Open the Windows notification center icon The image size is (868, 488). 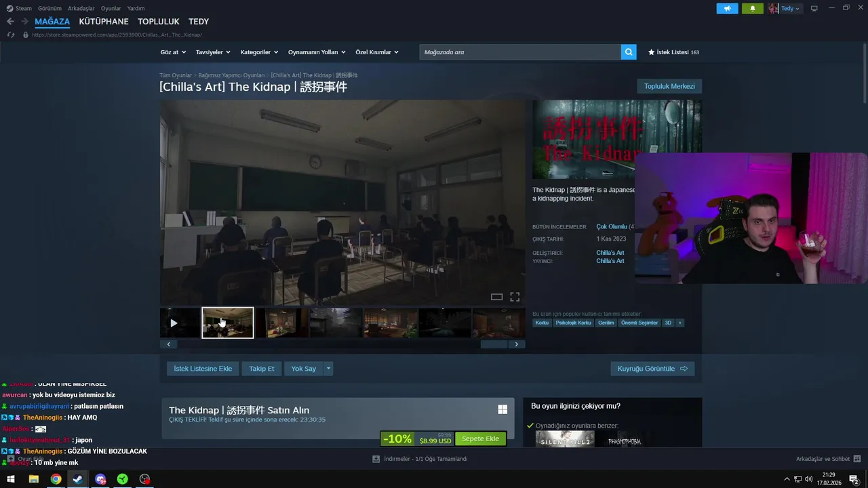(854, 479)
